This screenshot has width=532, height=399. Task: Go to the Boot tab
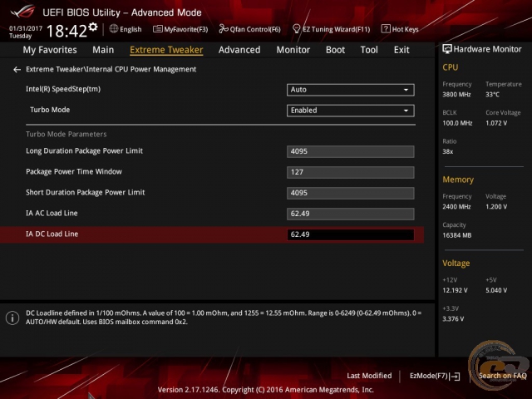pos(335,50)
